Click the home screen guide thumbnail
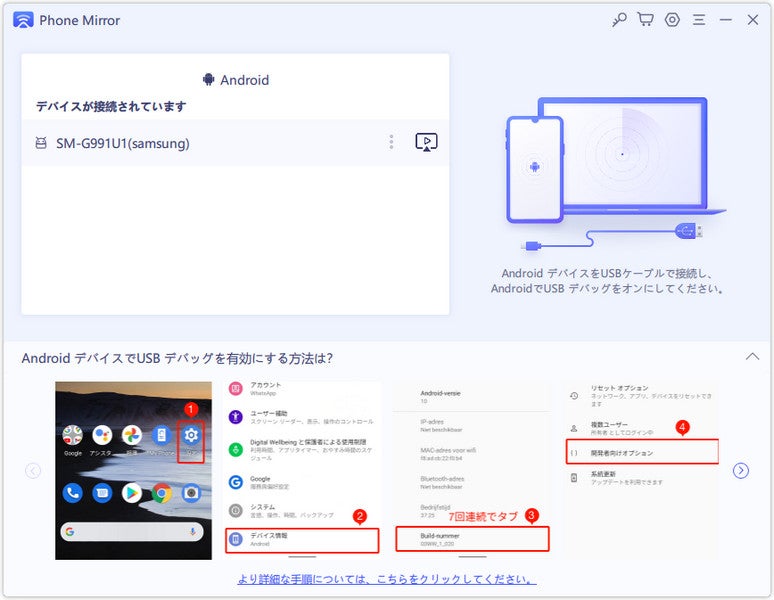Image resolution: width=774 pixels, height=600 pixels. (133, 470)
